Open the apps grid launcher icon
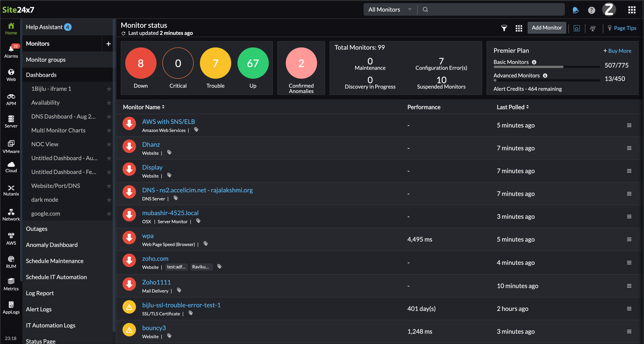Screen dimensions: 644x344 (x=632, y=10)
